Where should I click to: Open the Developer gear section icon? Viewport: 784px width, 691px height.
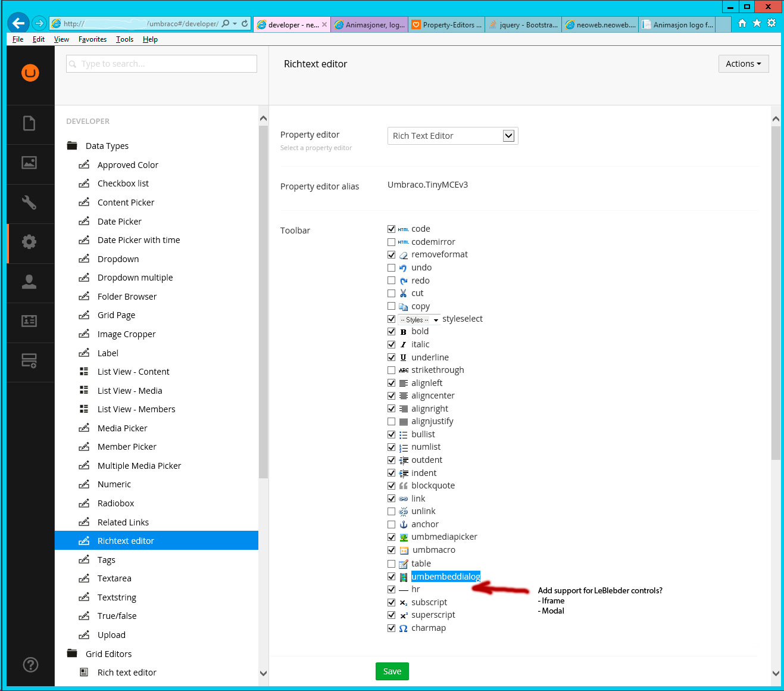(29, 242)
